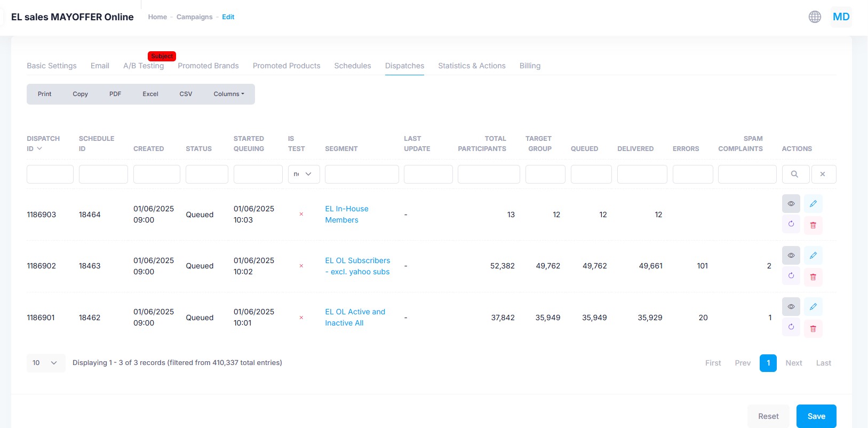Sort by Delivered column header
The image size is (868, 428).
tap(635, 149)
